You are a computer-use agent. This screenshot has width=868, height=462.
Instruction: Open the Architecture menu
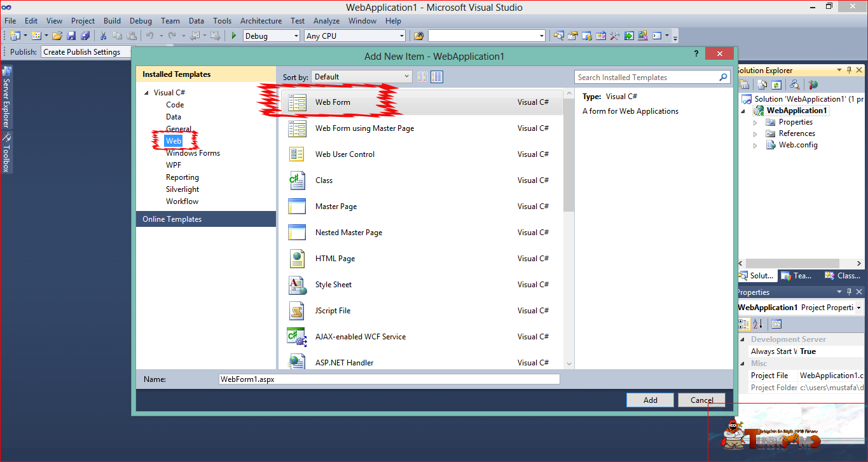click(261, 21)
